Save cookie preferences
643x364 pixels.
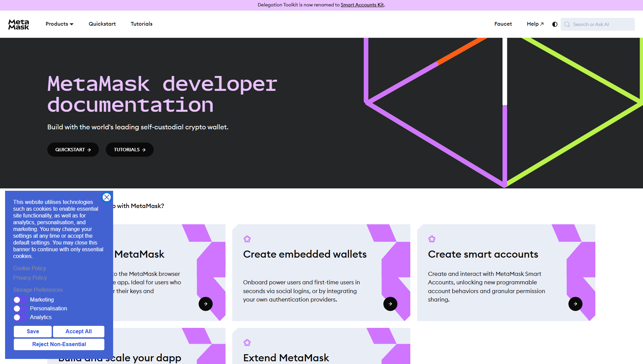(33, 332)
